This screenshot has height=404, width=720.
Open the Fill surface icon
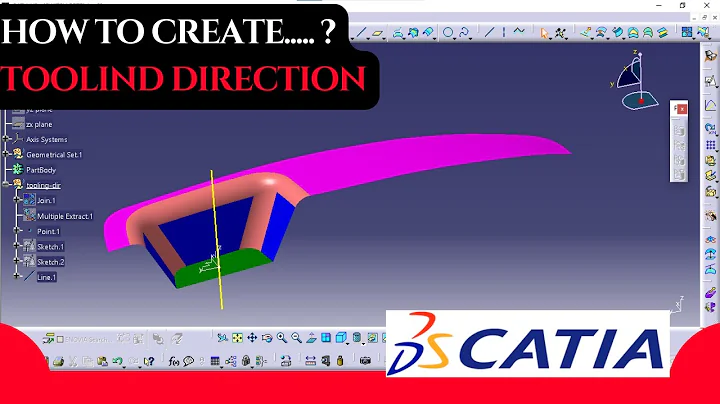(633, 32)
